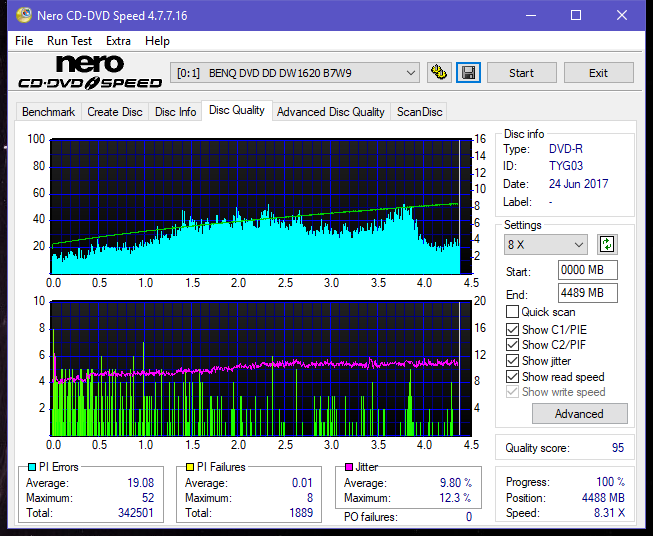The image size is (653, 536).
Task: Click the Position value 4488 MB
Action: tap(603, 498)
